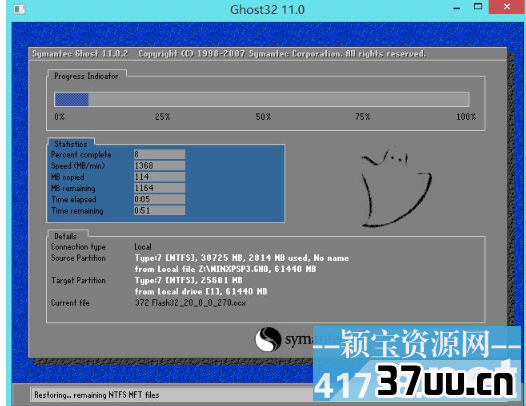Minimize the Ghost32 11.0 window
This screenshot has width=526, height=406.
click(x=457, y=7)
